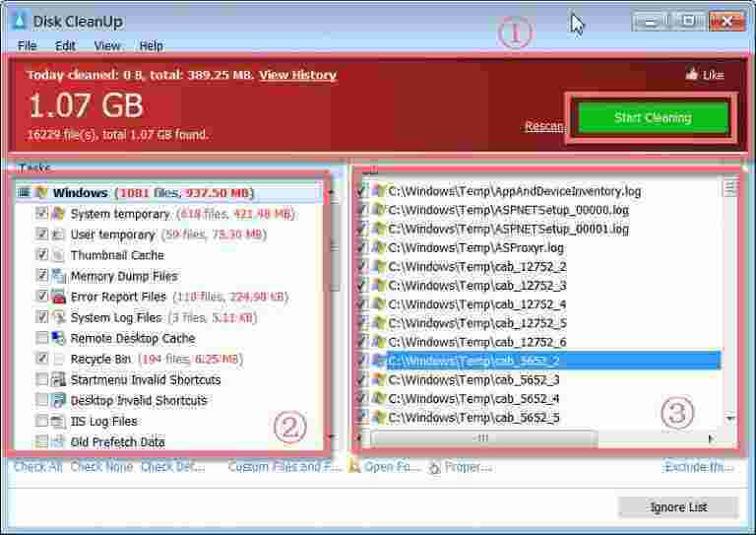Click file icon of ASPNETSetup_00000.log
This screenshot has width=756, height=535.
coord(379,210)
